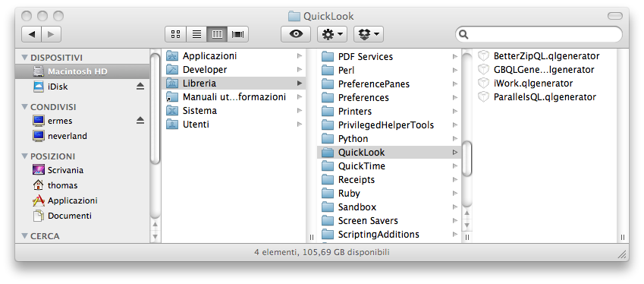Open the Action gear menu

(x=332, y=34)
